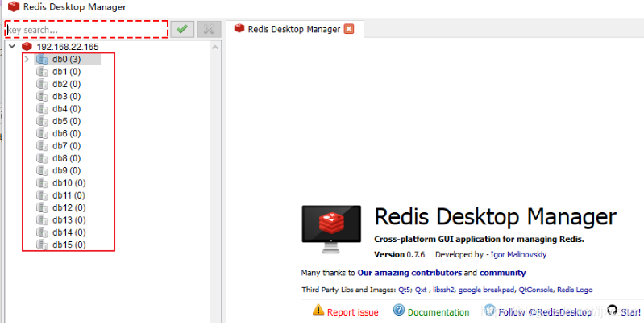
Task: Open Our amazing contributors link
Action: (409, 273)
